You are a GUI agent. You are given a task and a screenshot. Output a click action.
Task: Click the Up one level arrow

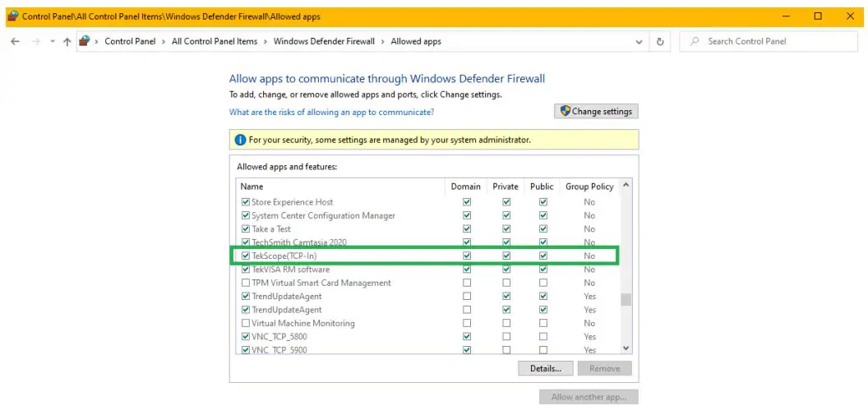(67, 41)
